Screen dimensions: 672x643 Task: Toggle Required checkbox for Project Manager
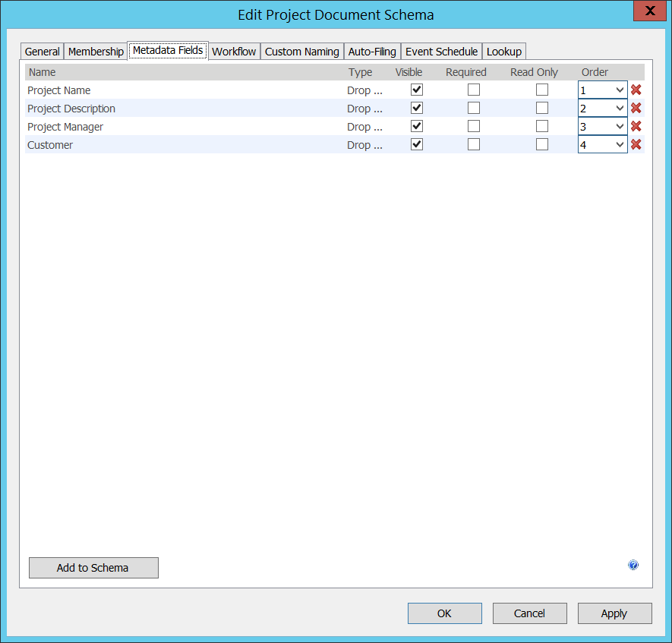click(474, 126)
